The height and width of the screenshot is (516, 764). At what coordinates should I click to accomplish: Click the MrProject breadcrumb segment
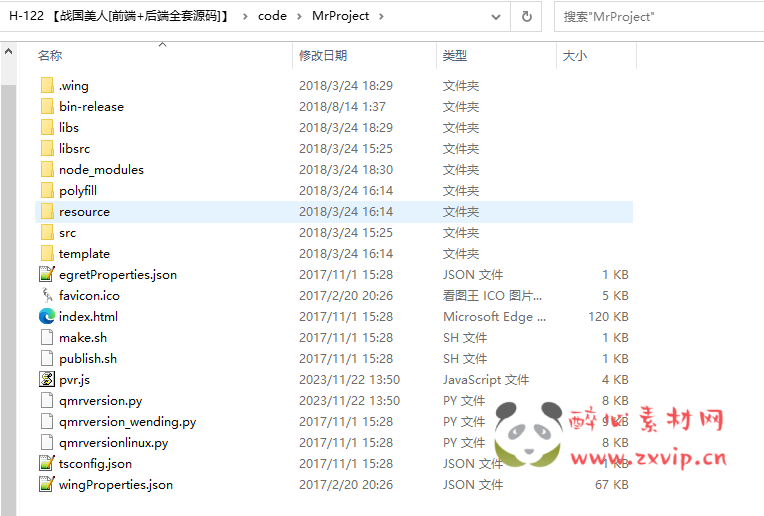(341, 16)
